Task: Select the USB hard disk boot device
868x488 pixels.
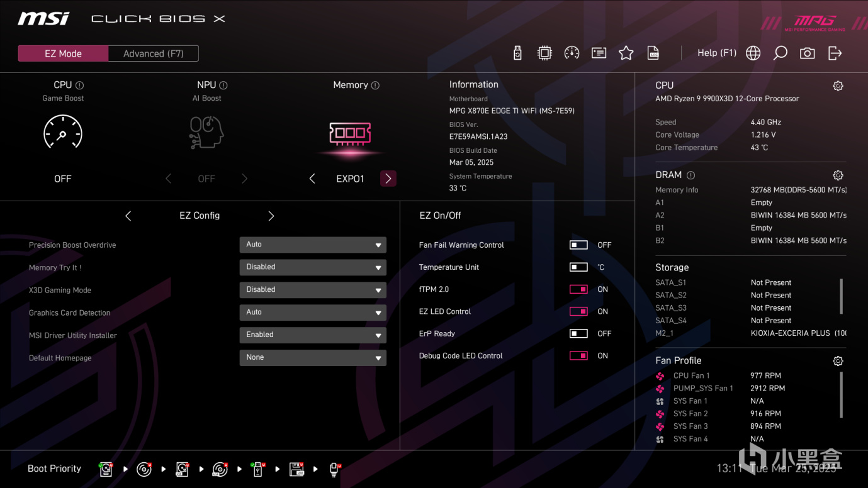Action: point(182,469)
